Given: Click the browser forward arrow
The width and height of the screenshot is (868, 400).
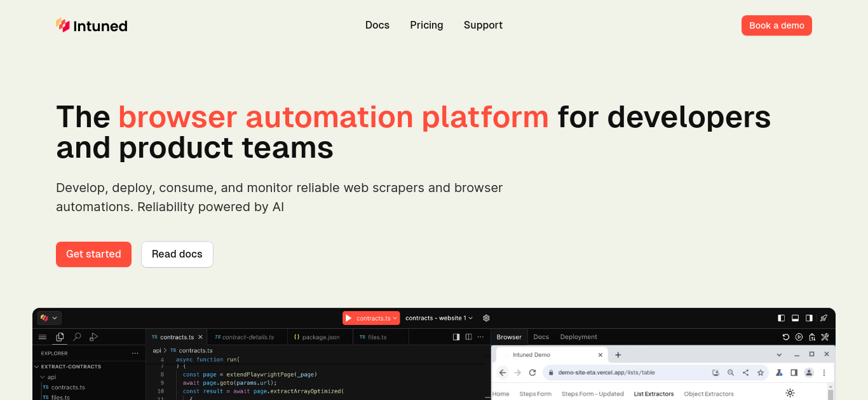Looking at the screenshot, I should click(517, 373).
